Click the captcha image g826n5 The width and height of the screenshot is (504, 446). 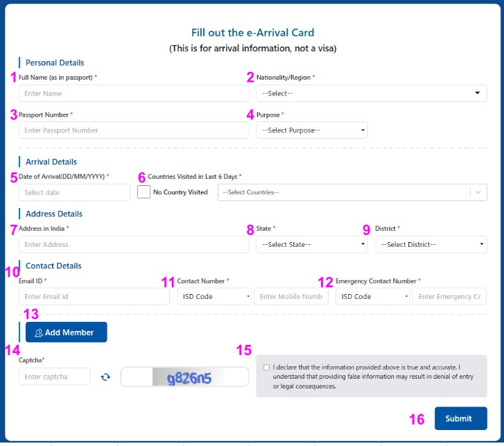(184, 377)
